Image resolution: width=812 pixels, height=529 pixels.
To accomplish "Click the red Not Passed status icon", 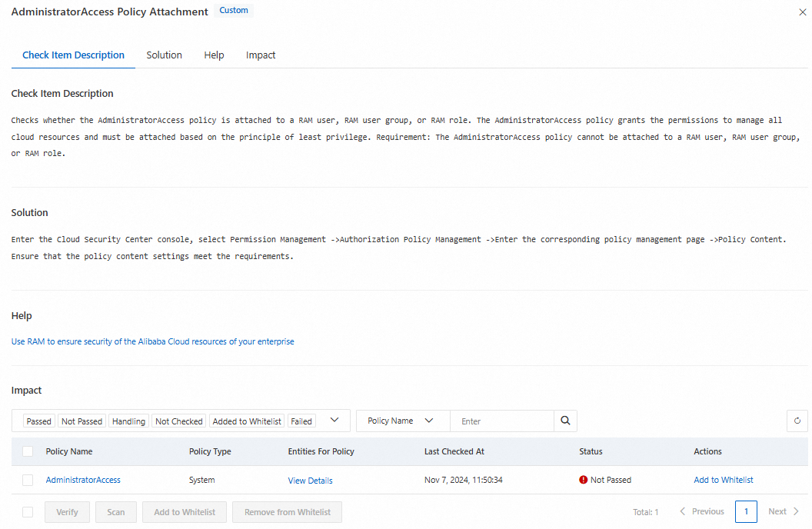I will pos(583,480).
